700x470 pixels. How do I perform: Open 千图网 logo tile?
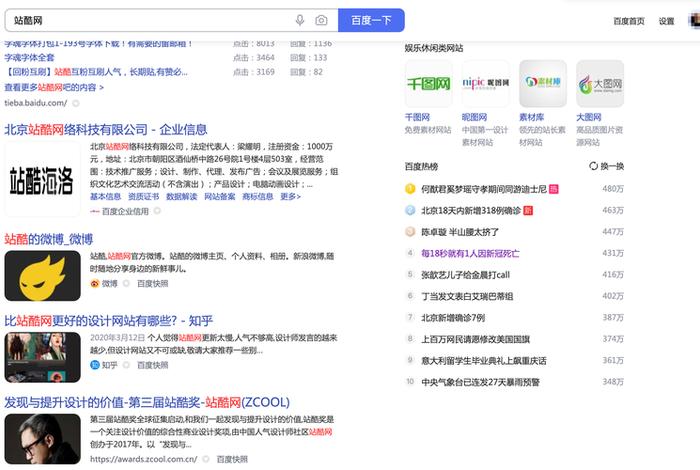pyautogui.click(x=429, y=83)
